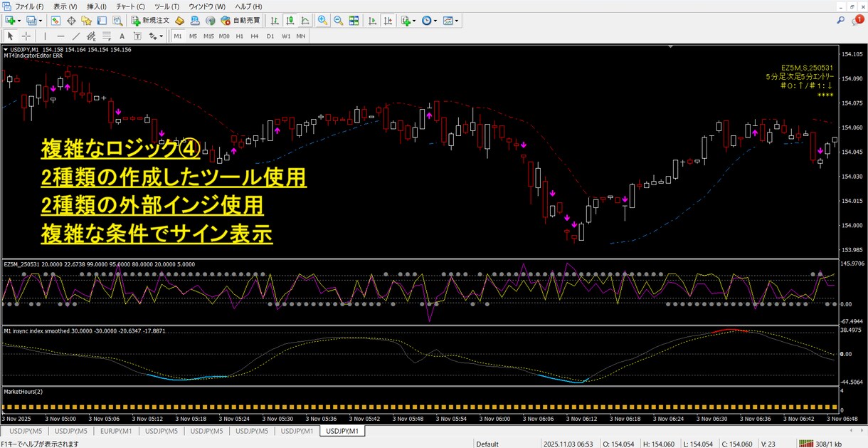Toggle the M5 timeframe
Screen dimensions: 868x448
click(x=193, y=36)
